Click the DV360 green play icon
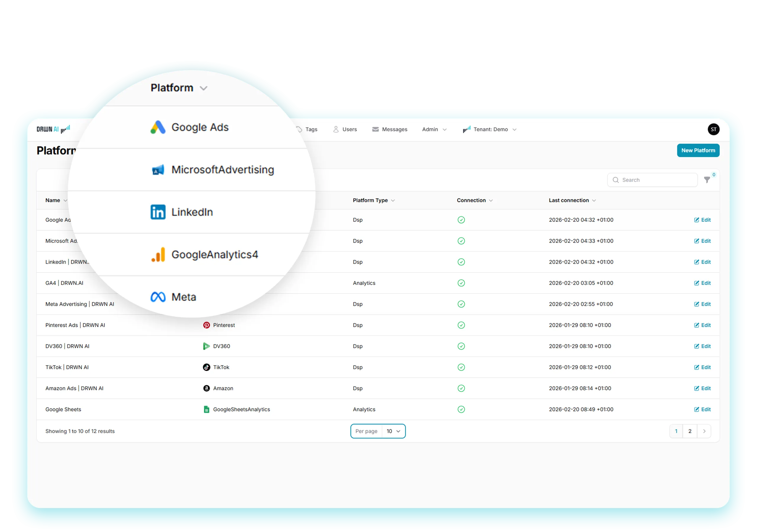Image resolution: width=757 pixels, height=532 pixels. tap(206, 346)
